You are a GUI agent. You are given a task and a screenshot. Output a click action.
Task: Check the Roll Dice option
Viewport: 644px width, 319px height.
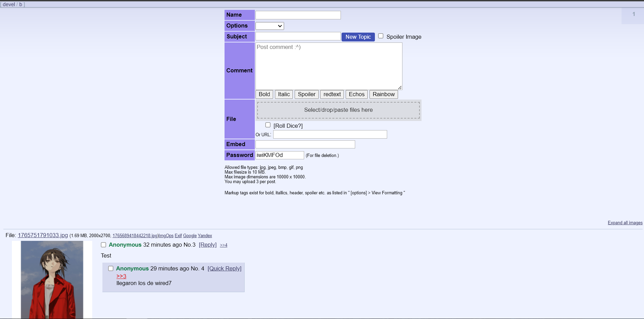tap(268, 125)
